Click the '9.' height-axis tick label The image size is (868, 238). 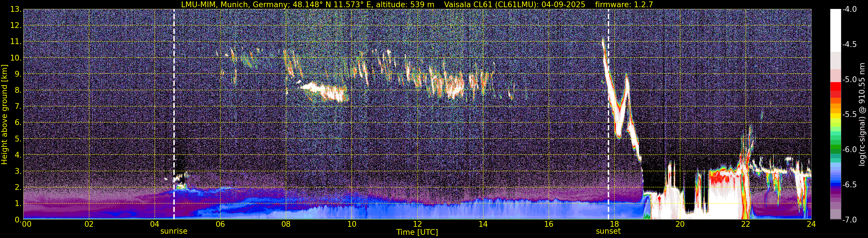click(18, 74)
